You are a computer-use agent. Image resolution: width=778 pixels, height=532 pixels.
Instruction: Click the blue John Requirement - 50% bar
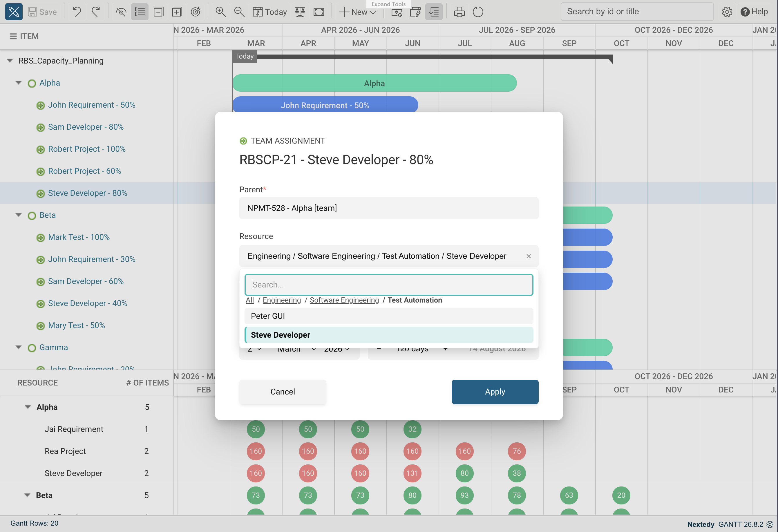click(325, 104)
